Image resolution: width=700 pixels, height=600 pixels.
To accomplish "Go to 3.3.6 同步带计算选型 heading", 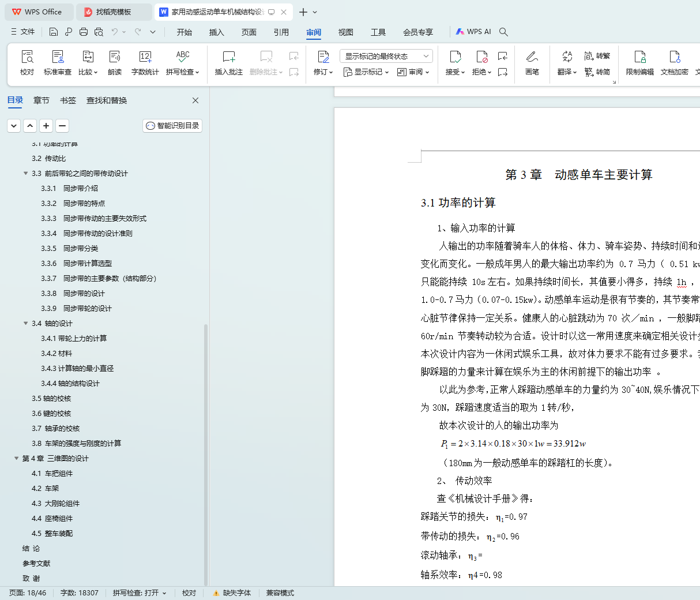I will point(76,263).
